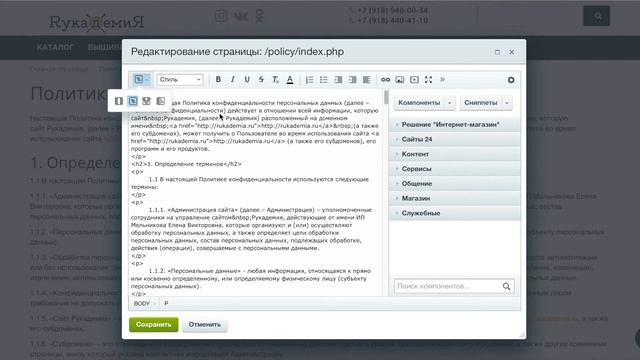This screenshot has width=640, height=360.
Task: Cancel editing with Отменить
Action: pyautogui.click(x=204, y=324)
